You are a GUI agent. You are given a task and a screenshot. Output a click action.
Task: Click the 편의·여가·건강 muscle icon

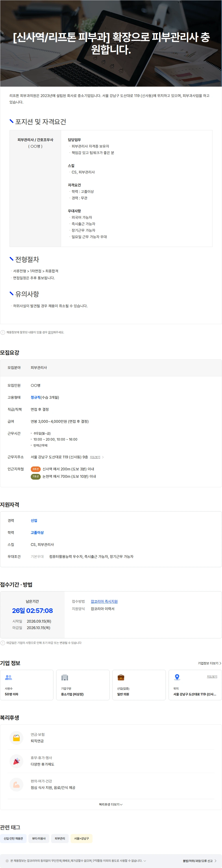point(16,784)
